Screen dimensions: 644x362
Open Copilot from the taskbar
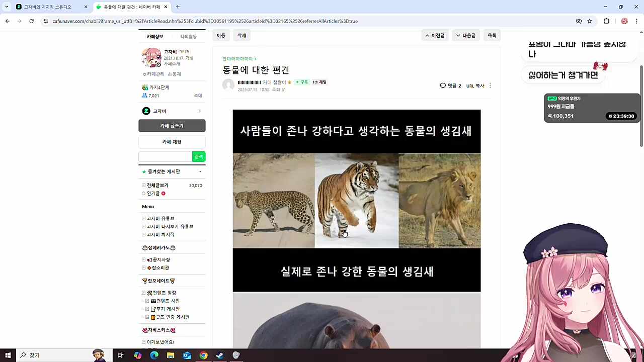[x=137, y=355]
